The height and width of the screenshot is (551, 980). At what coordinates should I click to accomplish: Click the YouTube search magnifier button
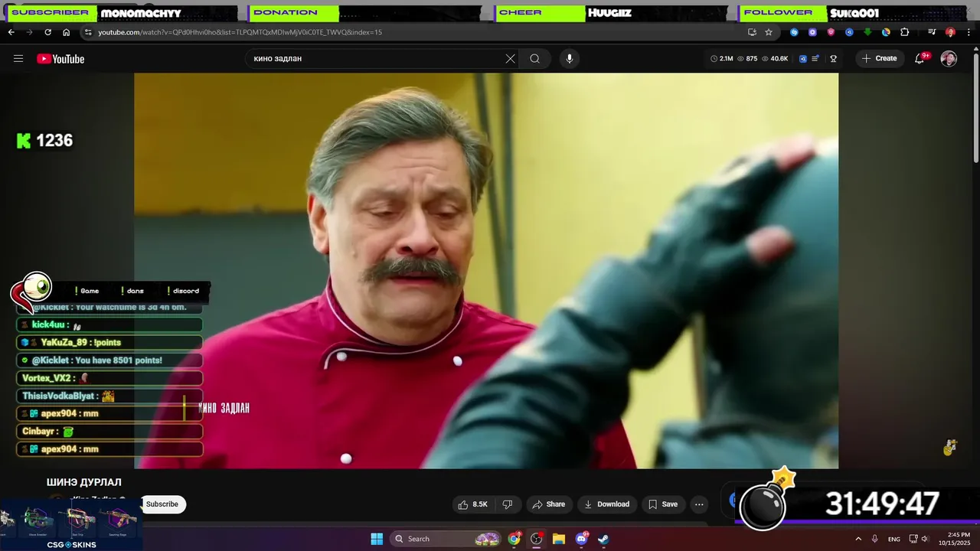[x=534, y=59]
